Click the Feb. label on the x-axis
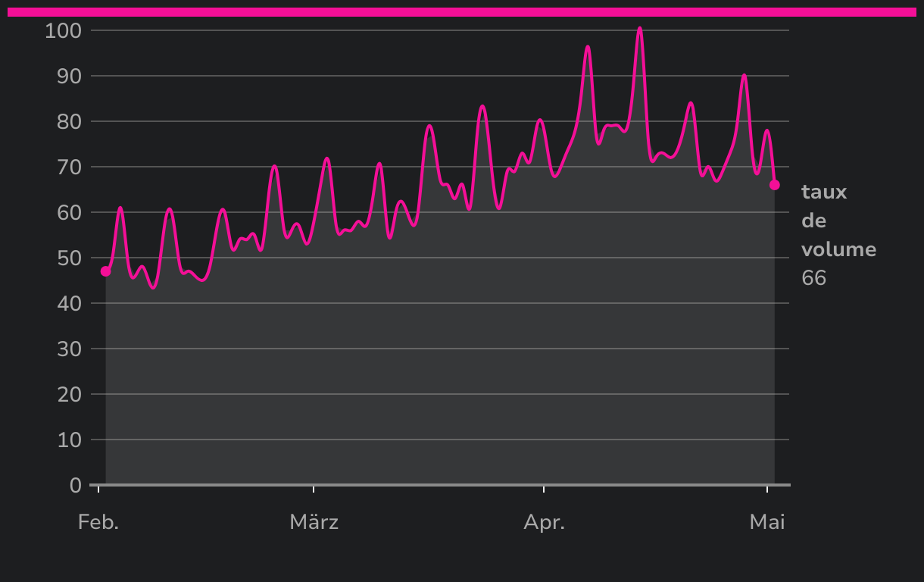Viewport: 924px width, 582px height. 98,522
